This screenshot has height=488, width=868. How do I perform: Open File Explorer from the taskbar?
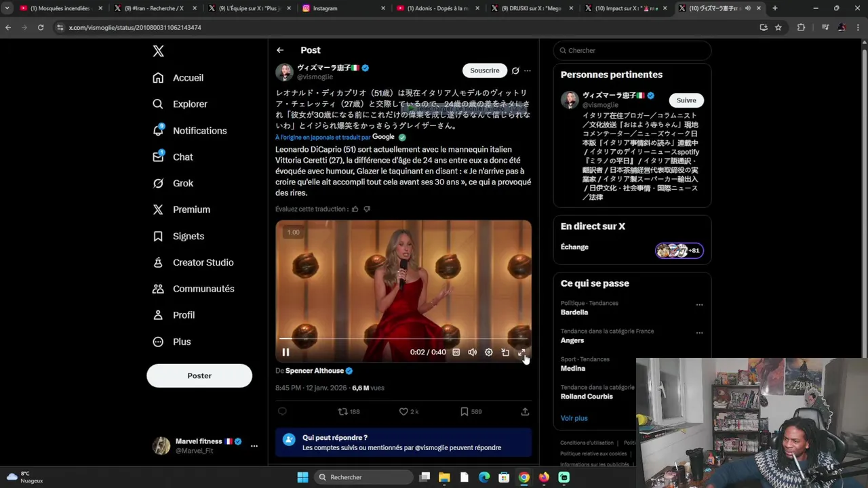pyautogui.click(x=444, y=477)
